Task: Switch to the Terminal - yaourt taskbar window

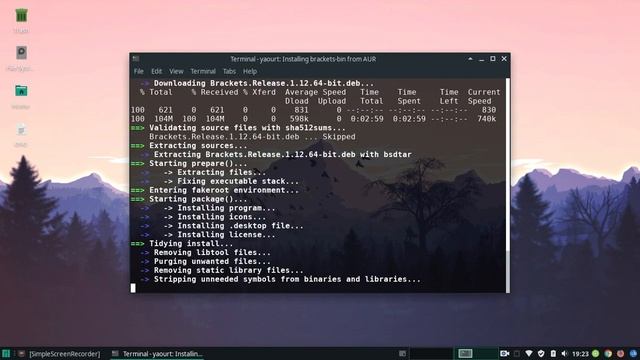Action: point(158,354)
